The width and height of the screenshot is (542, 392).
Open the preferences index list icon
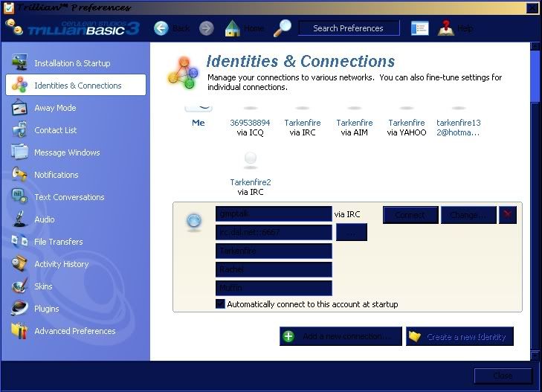tap(419, 28)
